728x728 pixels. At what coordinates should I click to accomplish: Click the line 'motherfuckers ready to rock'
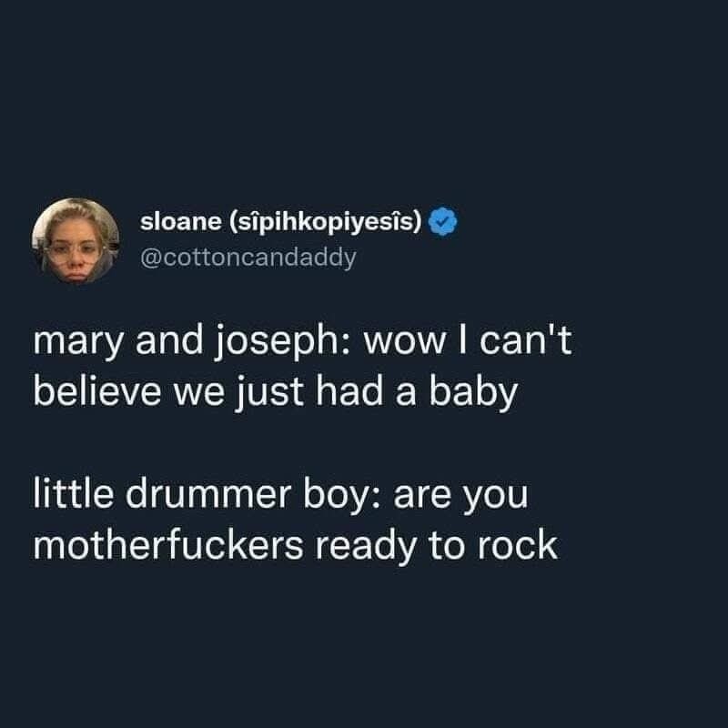click(x=295, y=544)
